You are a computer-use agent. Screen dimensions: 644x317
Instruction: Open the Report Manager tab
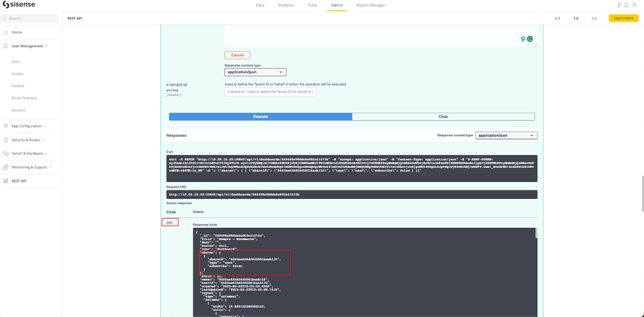click(x=371, y=5)
